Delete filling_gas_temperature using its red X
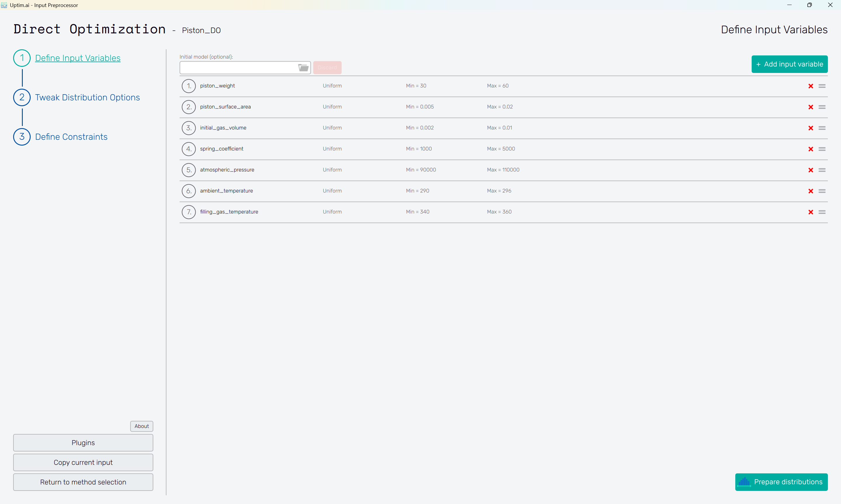841x504 pixels. click(x=811, y=212)
